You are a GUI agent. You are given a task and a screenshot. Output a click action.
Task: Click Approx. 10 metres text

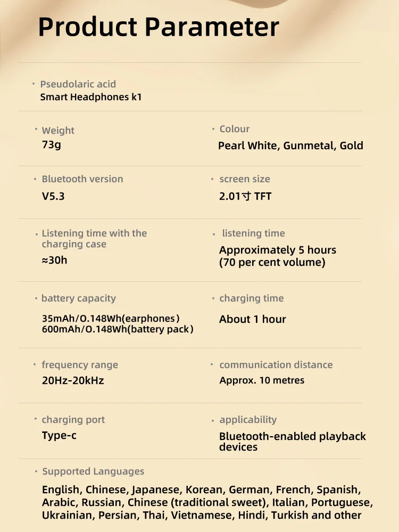pos(262,380)
